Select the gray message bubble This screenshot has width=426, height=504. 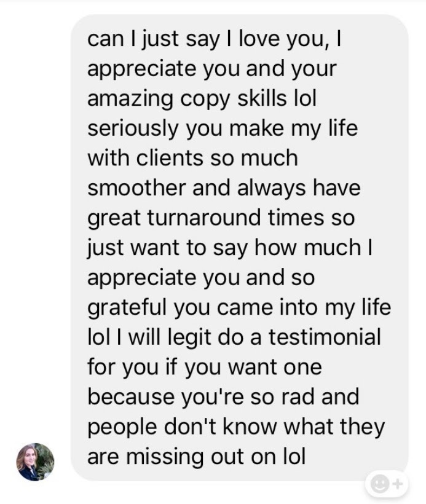coord(239,248)
